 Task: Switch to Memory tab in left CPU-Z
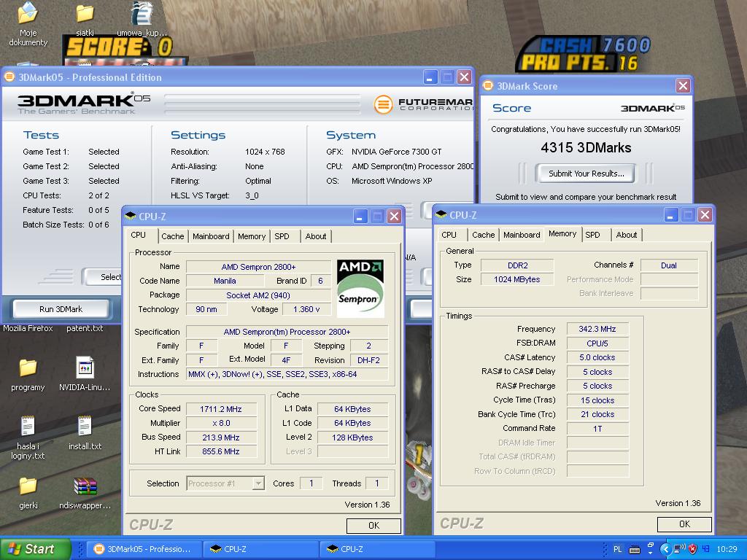(252, 236)
